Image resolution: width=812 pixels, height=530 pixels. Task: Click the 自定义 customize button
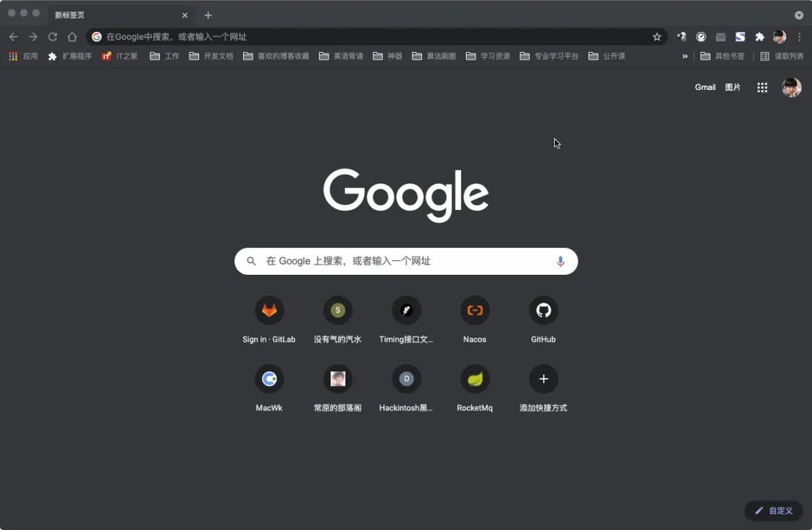[773, 510]
